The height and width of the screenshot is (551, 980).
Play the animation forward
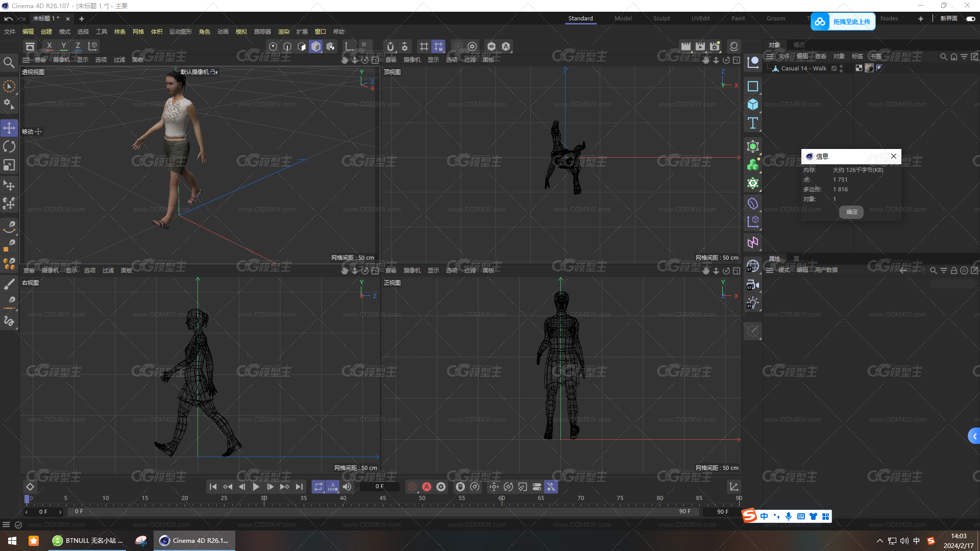pyautogui.click(x=256, y=487)
